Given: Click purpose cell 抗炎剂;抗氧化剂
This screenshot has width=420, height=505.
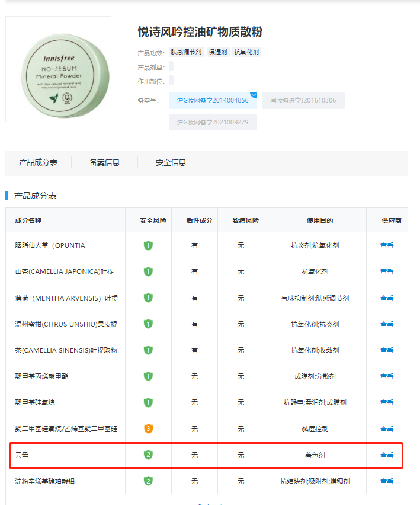Looking at the screenshot, I should coord(315,245).
